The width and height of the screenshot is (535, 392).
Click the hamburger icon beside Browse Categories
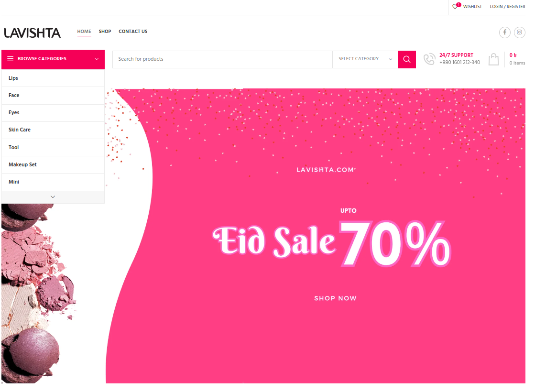click(x=10, y=59)
